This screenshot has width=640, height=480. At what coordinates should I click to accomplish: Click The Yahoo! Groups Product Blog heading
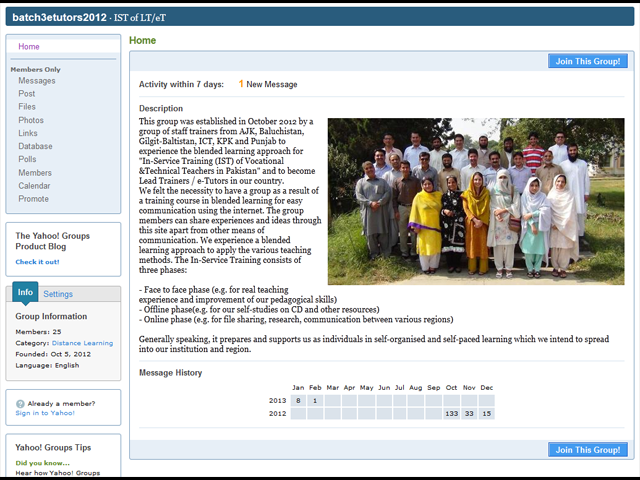click(x=53, y=241)
